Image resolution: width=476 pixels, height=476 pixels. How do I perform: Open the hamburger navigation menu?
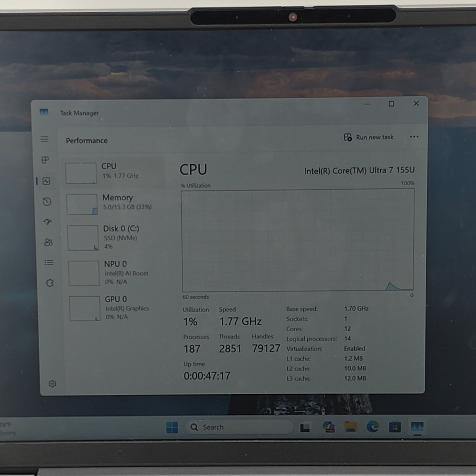coord(44,139)
